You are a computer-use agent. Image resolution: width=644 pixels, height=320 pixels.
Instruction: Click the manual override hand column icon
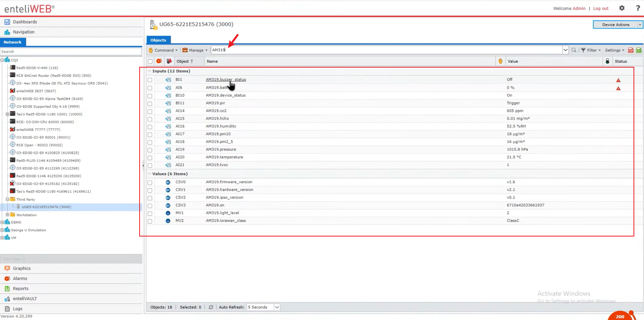click(500, 61)
